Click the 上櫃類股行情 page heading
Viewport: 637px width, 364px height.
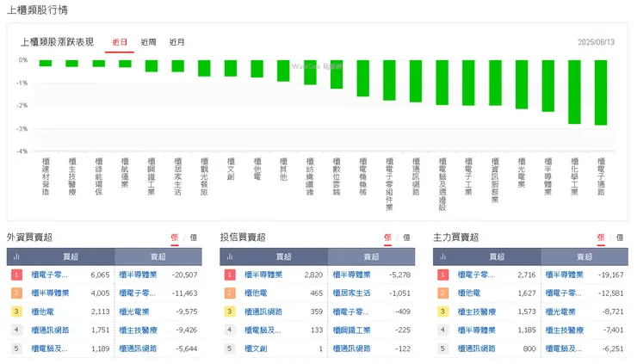pos(37,10)
